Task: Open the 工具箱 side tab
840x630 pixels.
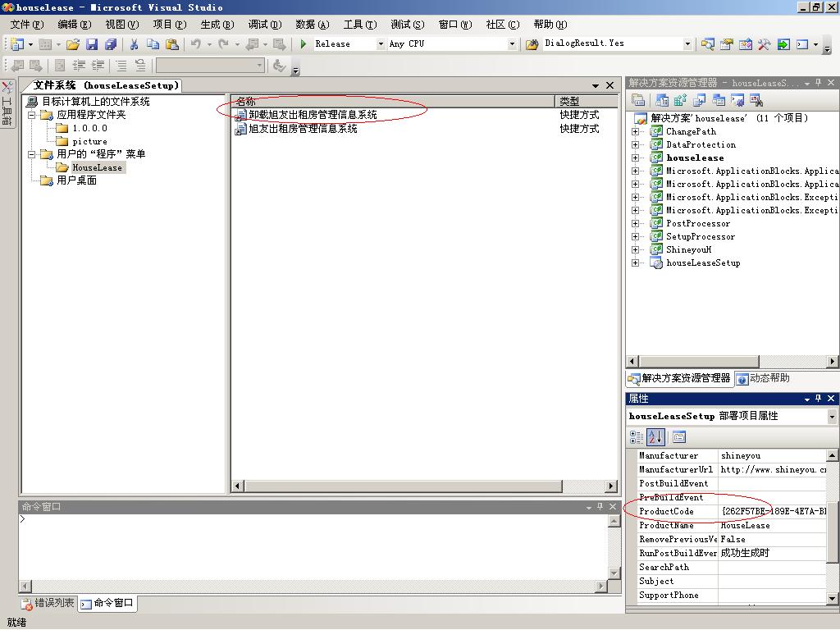Action: click(7, 103)
